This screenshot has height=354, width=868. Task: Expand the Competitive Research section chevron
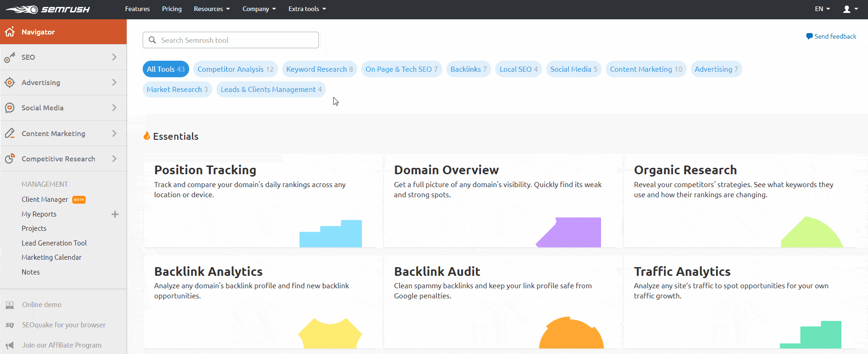[x=114, y=159]
